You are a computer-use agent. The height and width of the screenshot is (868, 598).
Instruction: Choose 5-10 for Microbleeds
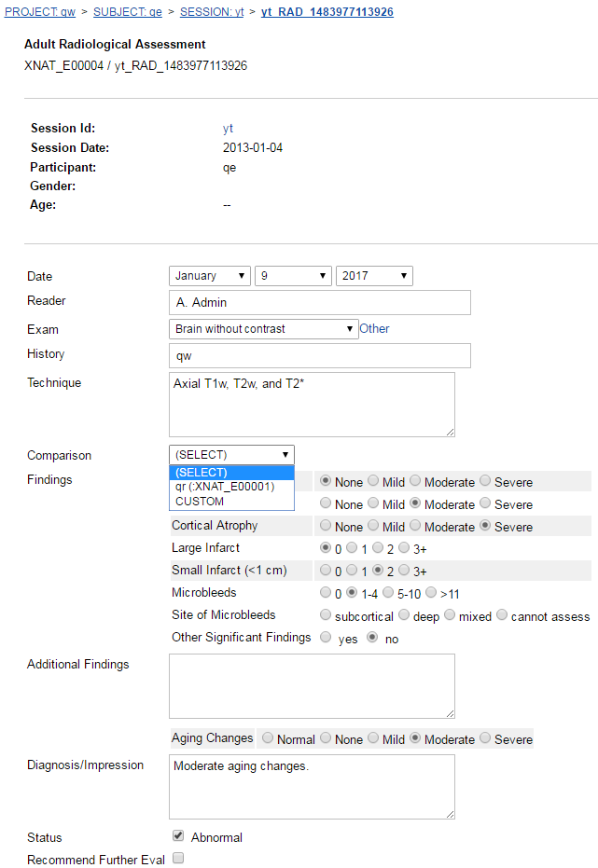[388, 593]
